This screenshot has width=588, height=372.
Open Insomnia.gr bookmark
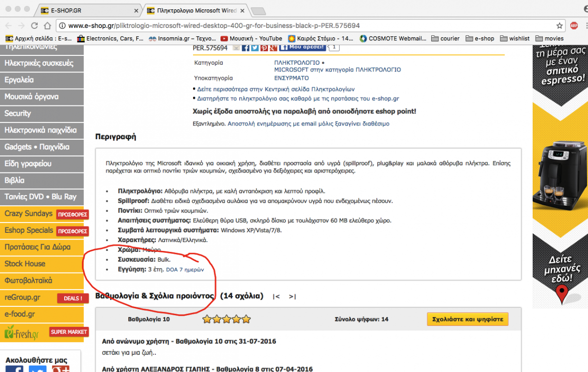(x=182, y=38)
